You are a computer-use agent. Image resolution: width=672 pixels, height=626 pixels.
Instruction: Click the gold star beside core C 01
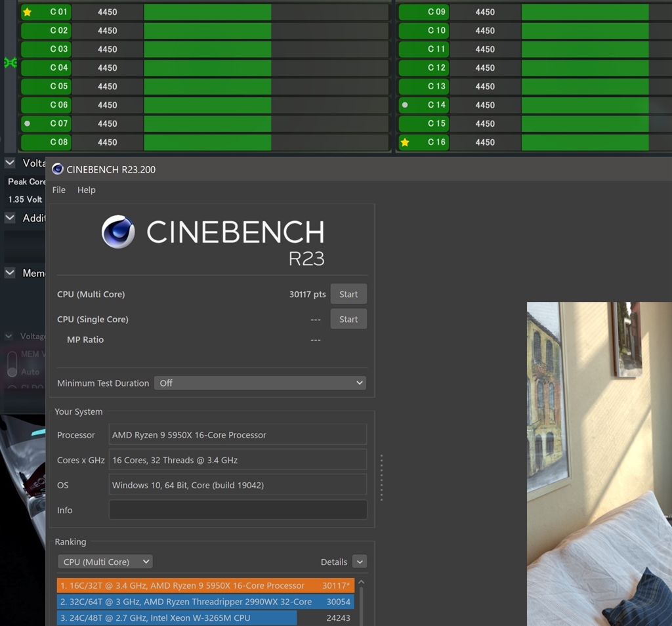(26, 11)
